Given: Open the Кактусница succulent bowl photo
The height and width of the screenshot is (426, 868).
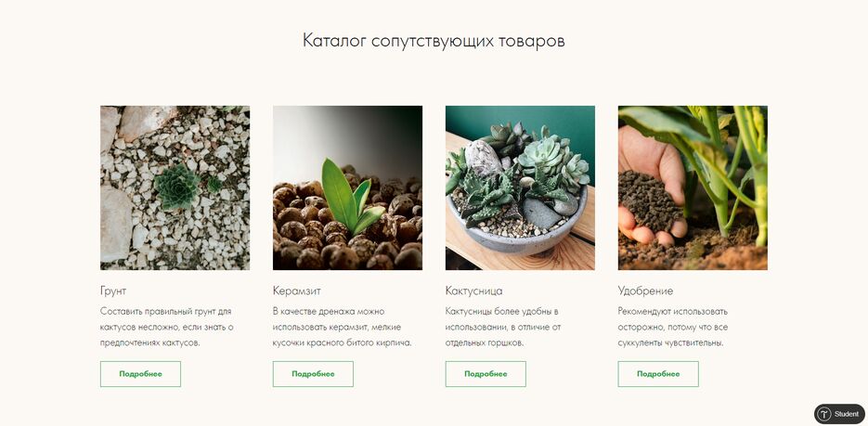Looking at the screenshot, I should point(521,188).
